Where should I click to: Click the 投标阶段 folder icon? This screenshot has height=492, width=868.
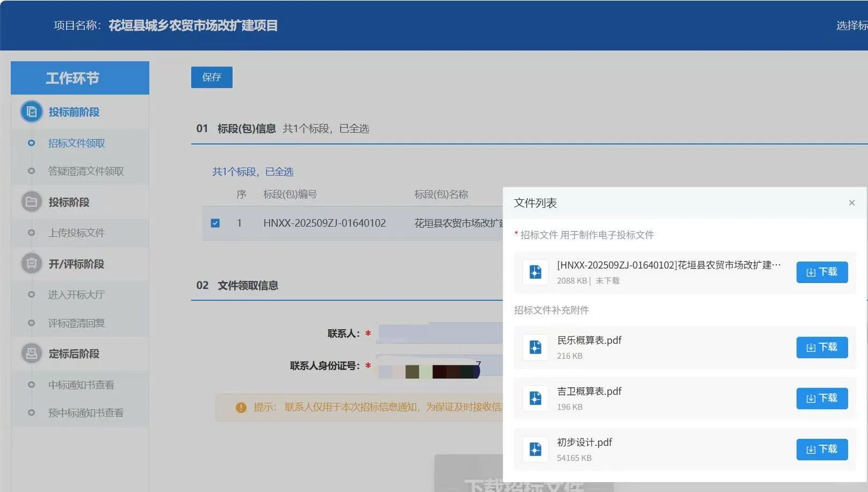(x=31, y=201)
